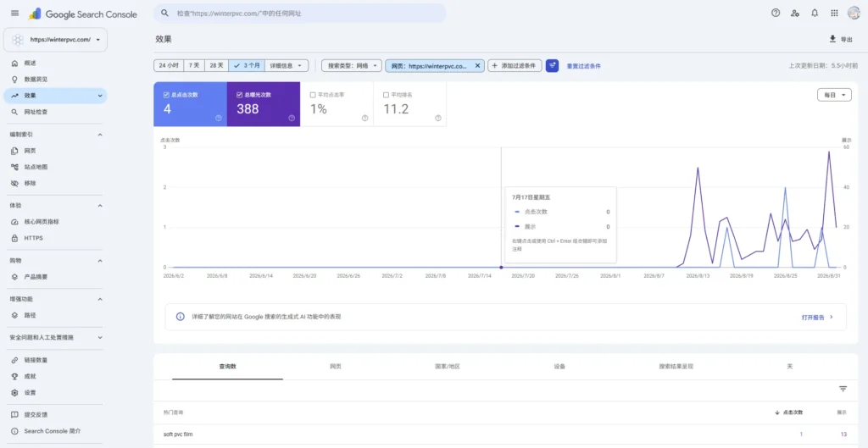This screenshot has width=868, height=448.
Task: Click help icon on 平均排名 card
Action: click(438, 118)
